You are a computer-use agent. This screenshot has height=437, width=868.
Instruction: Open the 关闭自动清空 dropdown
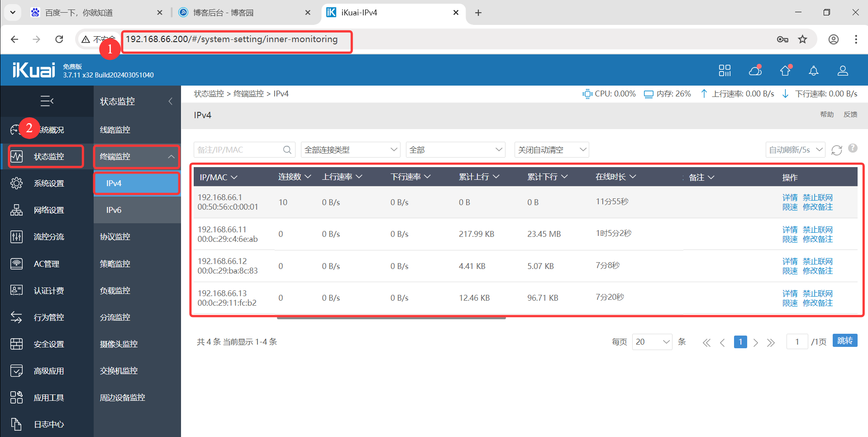point(552,150)
